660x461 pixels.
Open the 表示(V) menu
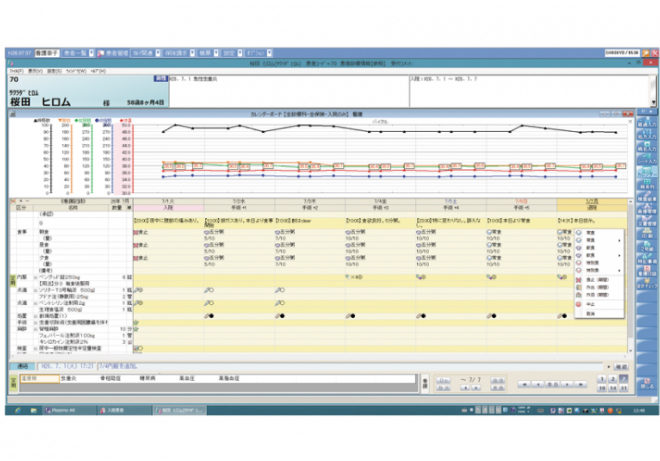tap(35, 71)
